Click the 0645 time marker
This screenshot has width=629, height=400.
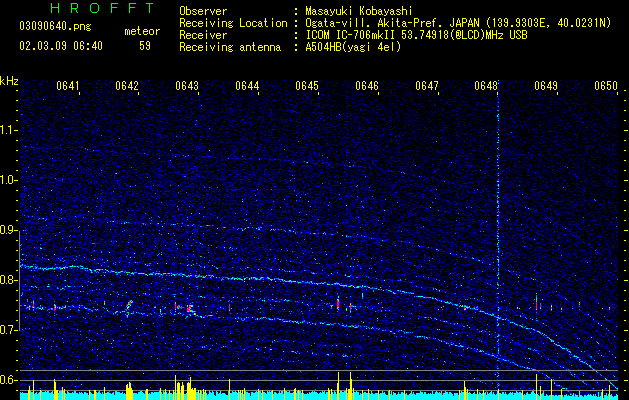click(307, 86)
